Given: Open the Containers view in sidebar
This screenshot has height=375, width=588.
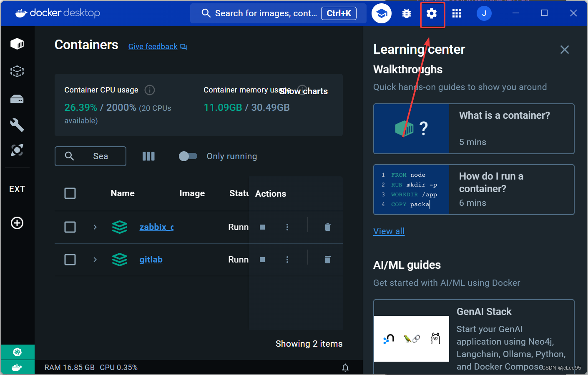Looking at the screenshot, I should (17, 44).
